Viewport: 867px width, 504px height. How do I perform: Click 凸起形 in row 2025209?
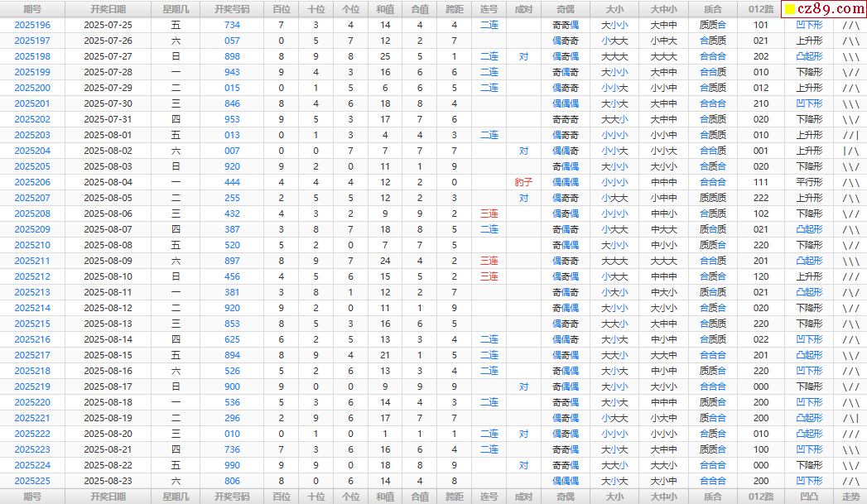pos(809,229)
